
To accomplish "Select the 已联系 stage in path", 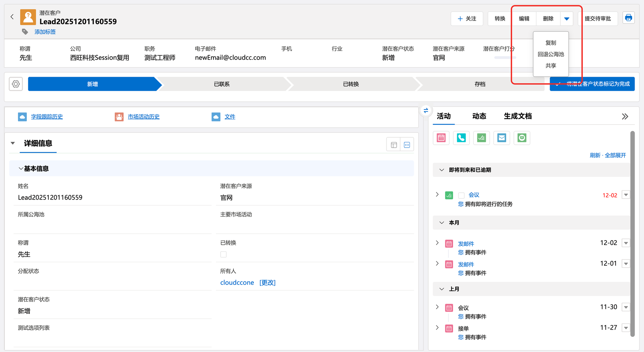I will [222, 84].
